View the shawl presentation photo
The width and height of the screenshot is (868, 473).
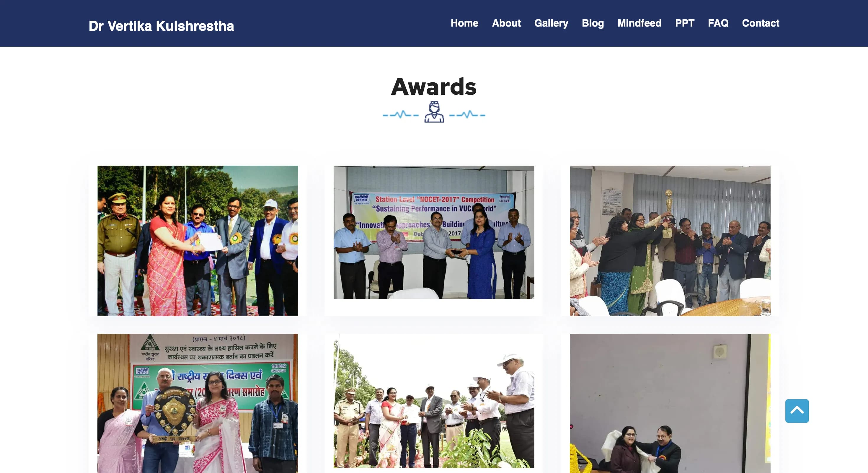click(x=670, y=403)
